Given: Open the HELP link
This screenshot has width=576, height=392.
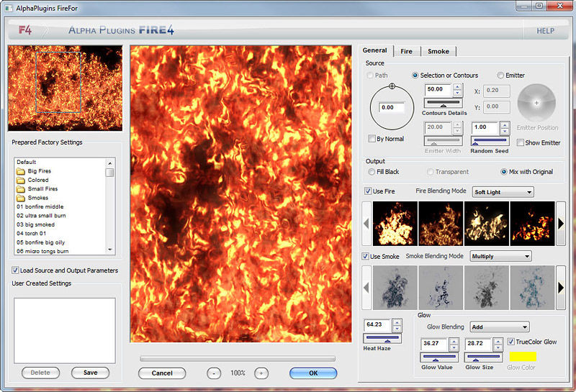Looking at the screenshot, I should [x=546, y=31].
